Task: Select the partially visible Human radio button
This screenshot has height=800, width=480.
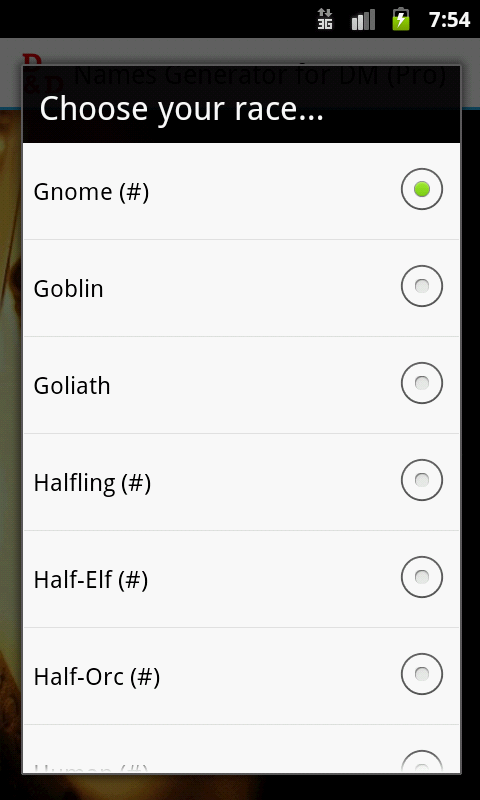Action: (421, 762)
